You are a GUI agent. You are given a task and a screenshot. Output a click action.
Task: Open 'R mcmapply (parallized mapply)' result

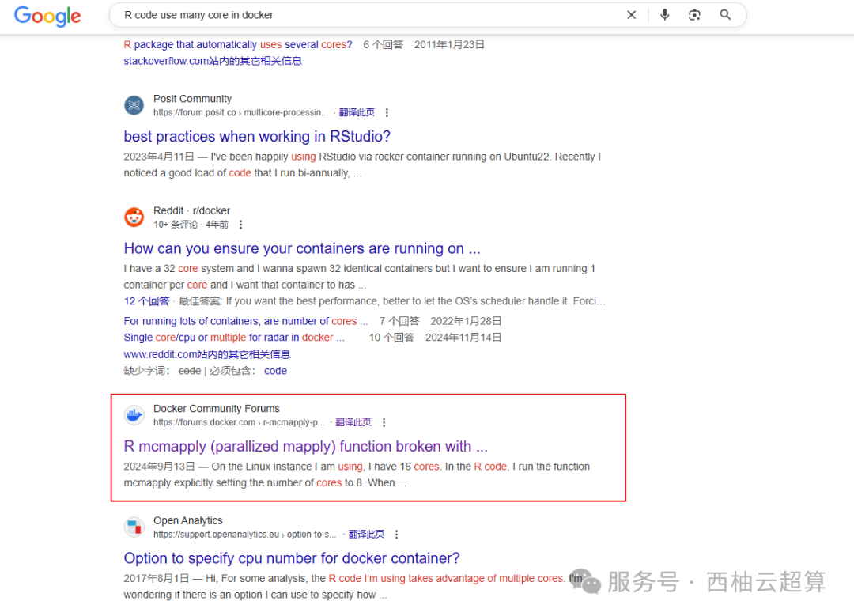(305, 446)
